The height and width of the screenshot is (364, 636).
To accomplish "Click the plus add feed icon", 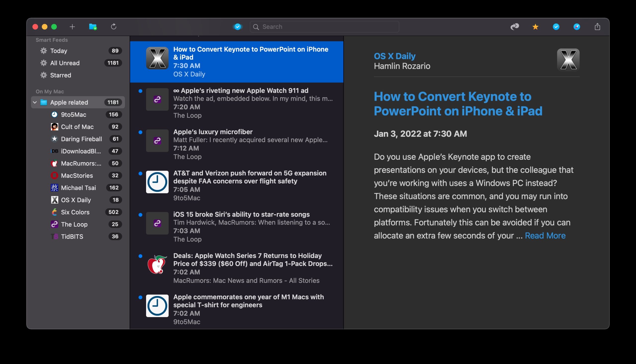I will coord(72,27).
